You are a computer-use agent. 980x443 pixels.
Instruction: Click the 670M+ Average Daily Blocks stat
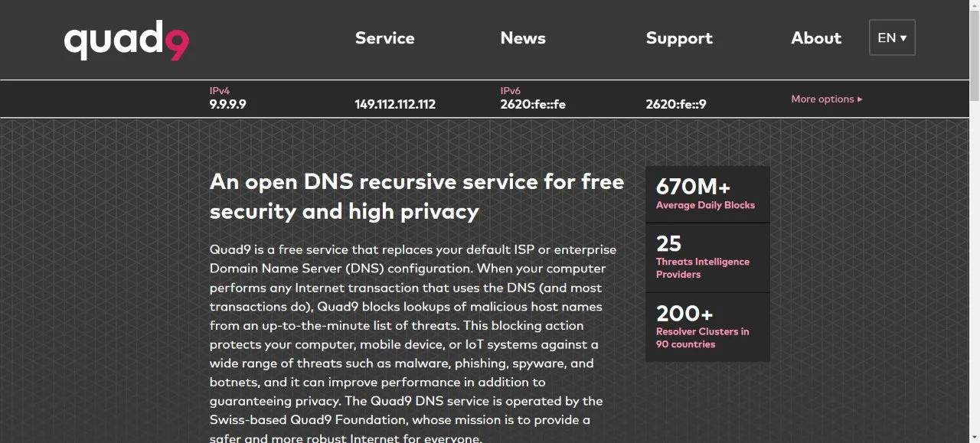pyautogui.click(x=706, y=194)
